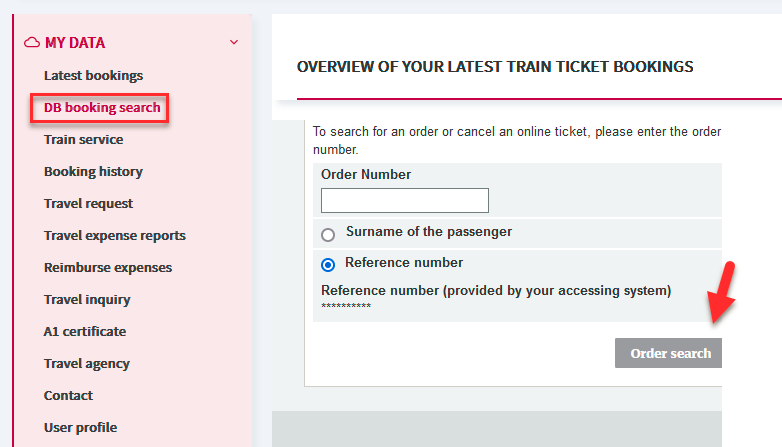
Task: Open Travel expense reports
Action: [115, 235]
